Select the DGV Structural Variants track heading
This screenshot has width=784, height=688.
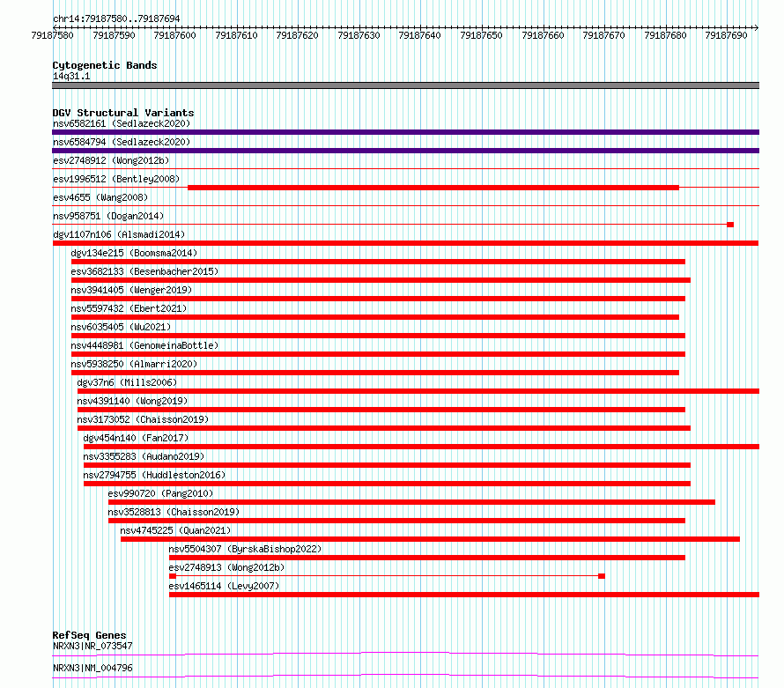(x=123, y=113)
